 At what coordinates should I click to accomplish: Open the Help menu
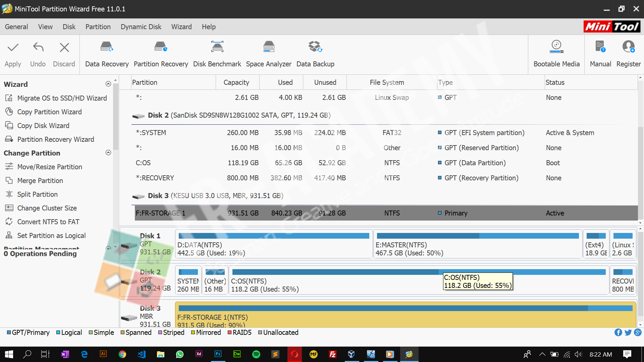(x=209, y=27)
